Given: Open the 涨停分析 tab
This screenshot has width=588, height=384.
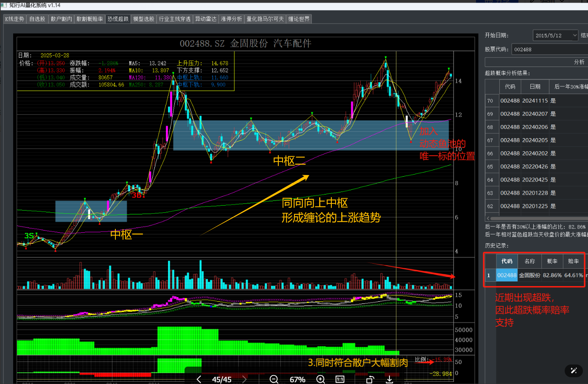Looking at the screenshot, I should [232, 19].
